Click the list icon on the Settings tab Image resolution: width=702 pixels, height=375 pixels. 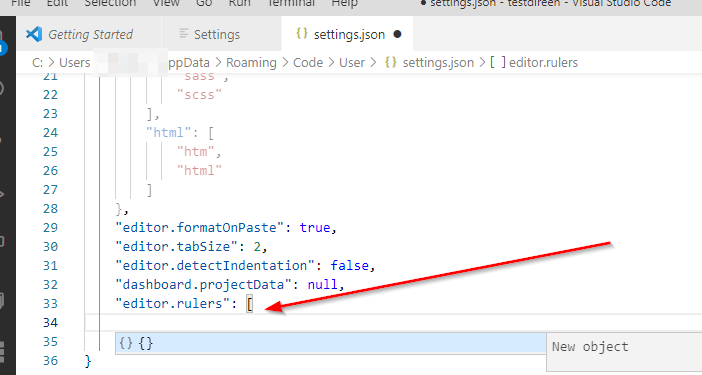(x=184, y=34)
